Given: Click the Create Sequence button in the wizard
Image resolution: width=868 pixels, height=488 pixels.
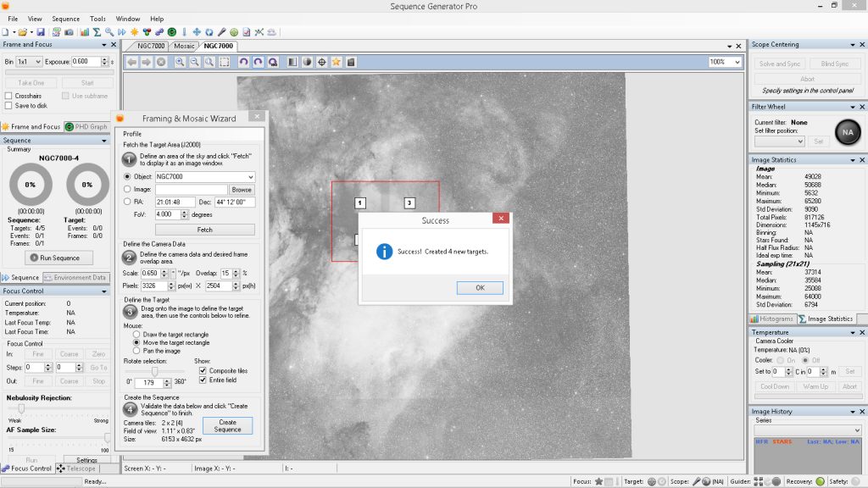Looking at the screenshot, I should pos(228,424).
